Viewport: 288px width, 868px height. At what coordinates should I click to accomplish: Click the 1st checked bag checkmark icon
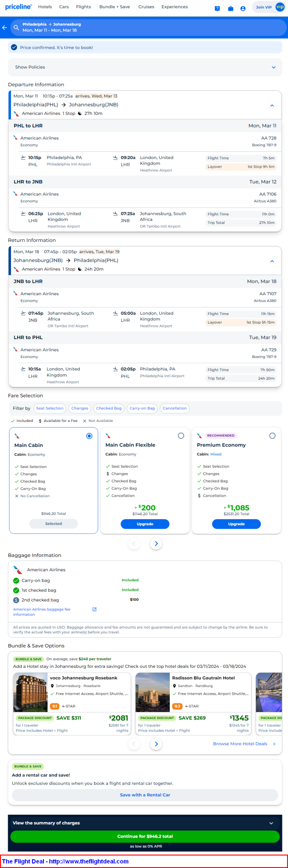click(16, 590)
